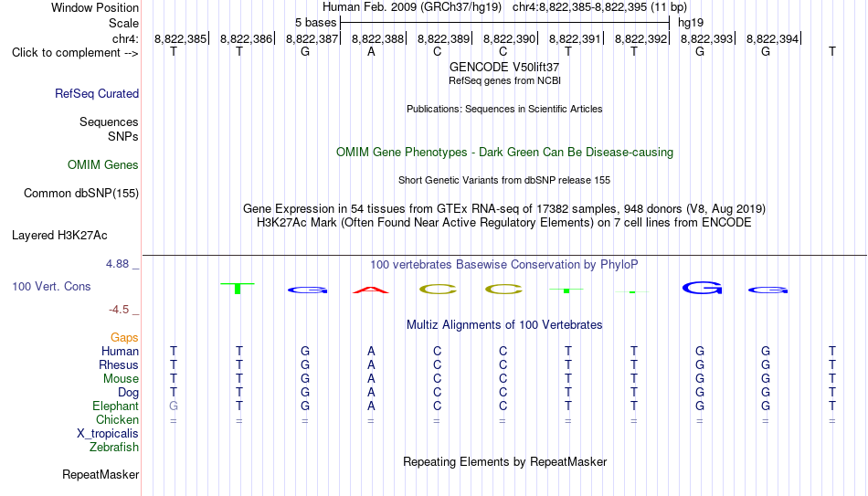
Task: Click the -4.5 PhyloP lower scale value
Action: (119, 310)
